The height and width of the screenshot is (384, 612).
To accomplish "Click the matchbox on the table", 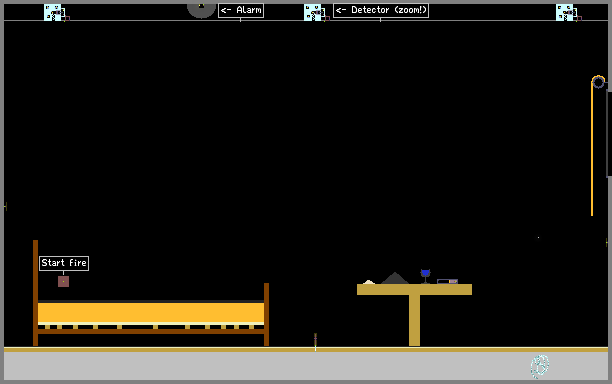I will coord(447,281).
